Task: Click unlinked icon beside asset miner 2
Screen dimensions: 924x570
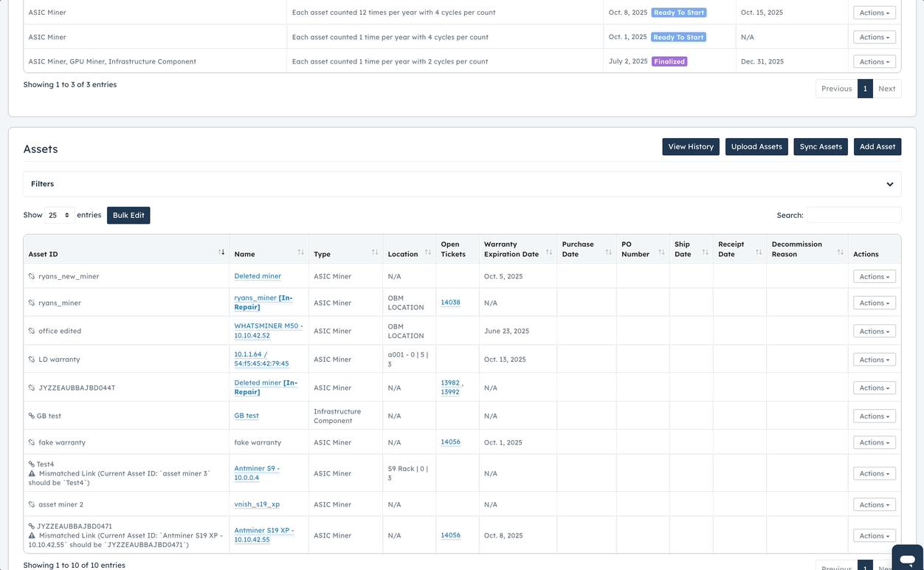Action: (32, 505)
